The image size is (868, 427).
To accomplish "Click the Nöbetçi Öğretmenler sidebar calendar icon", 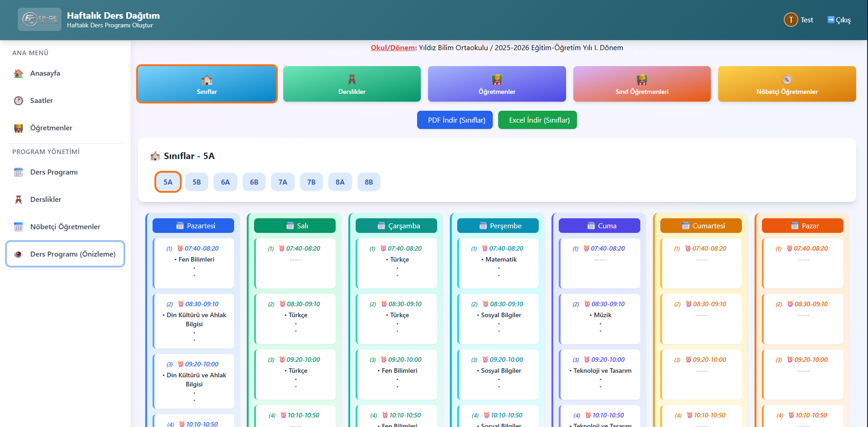I will pos(19,227).
